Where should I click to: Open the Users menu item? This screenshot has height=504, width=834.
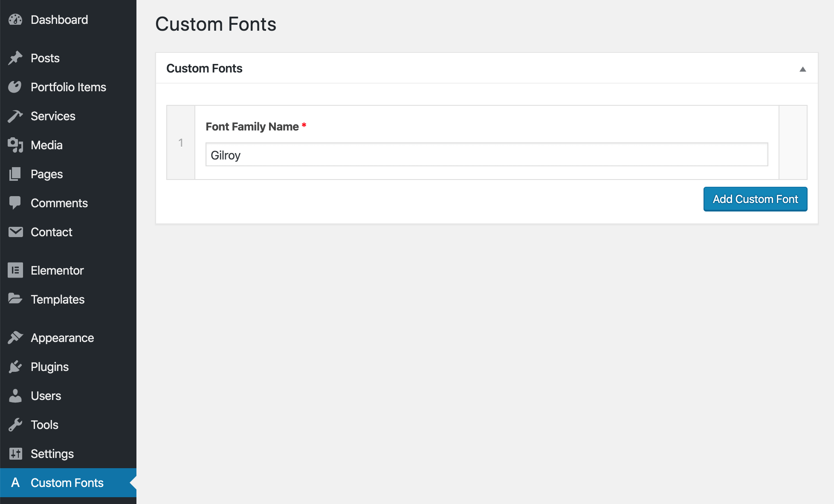point(46,396)
